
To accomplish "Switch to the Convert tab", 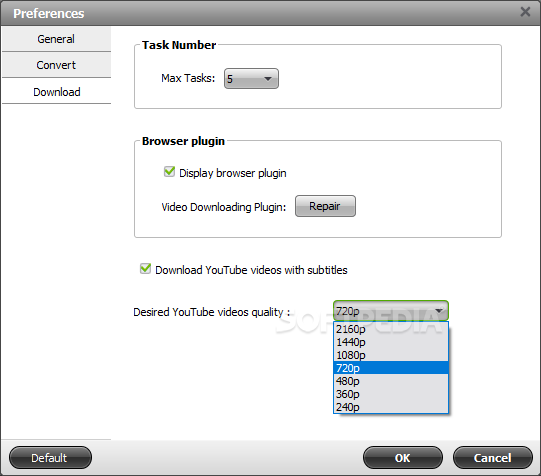I will coord(56,65).
